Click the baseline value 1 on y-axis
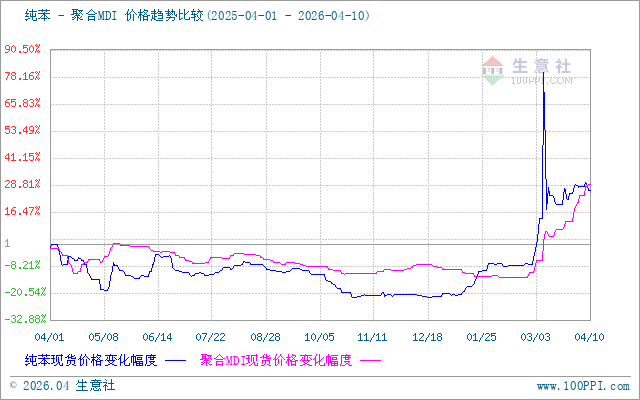The image size is (640, 400). tap(7, 243)
